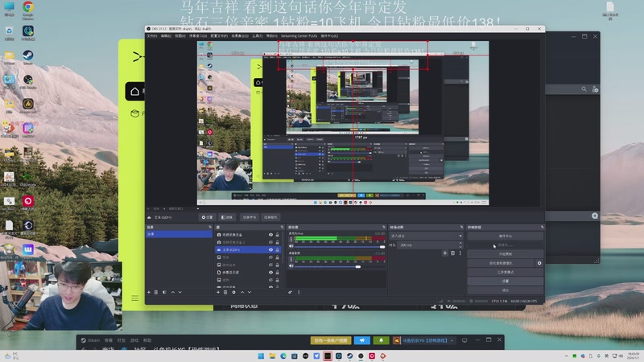Click the box icon in the green app sidebar
This screenshot has height=362, width=644.
click(x=134, y=113)
